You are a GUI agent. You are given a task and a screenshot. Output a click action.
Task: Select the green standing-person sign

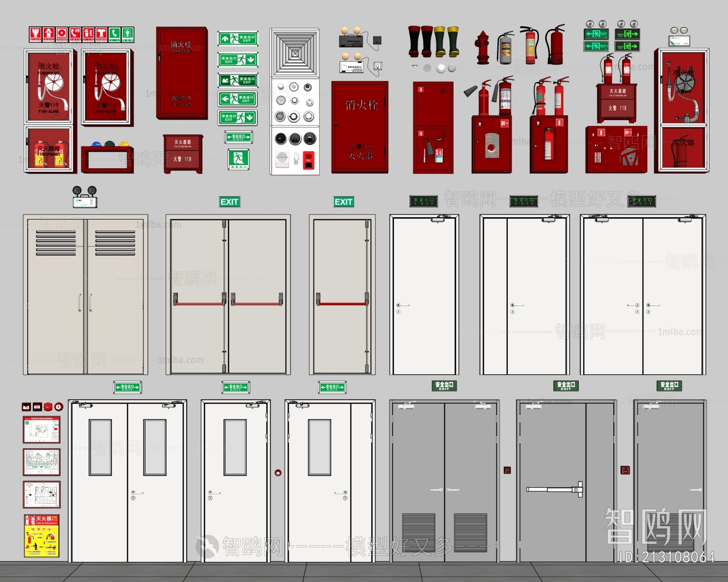click(x=128, y=34)
